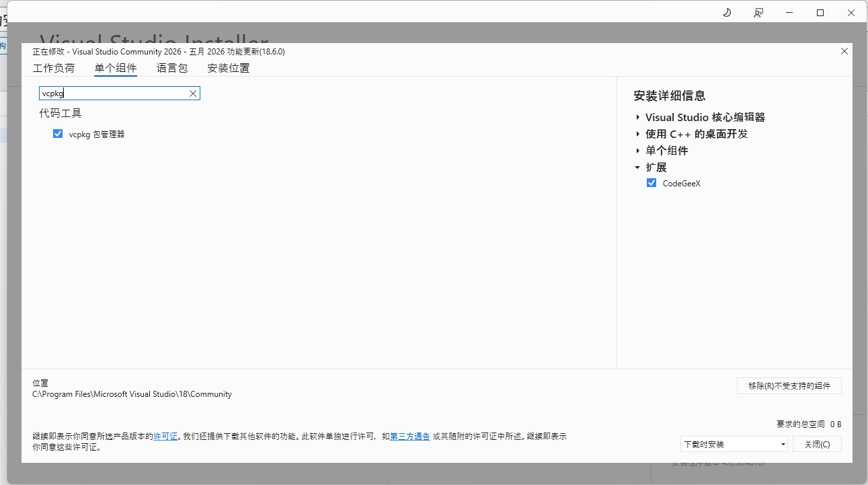Screen dimensions: 868x485
Task: Uncheck vcpkg 包管理器 checkbox
Action: coord(58,134)
